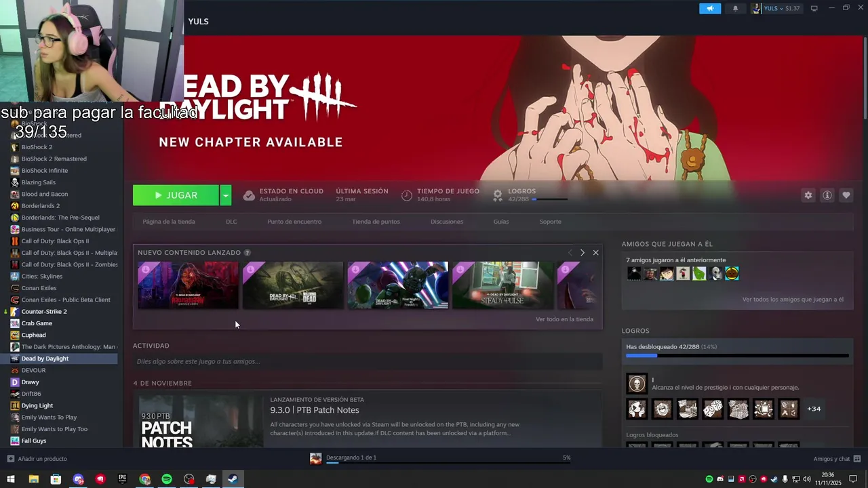
Task: Open Discusiones tab
Action: (447, 222)
